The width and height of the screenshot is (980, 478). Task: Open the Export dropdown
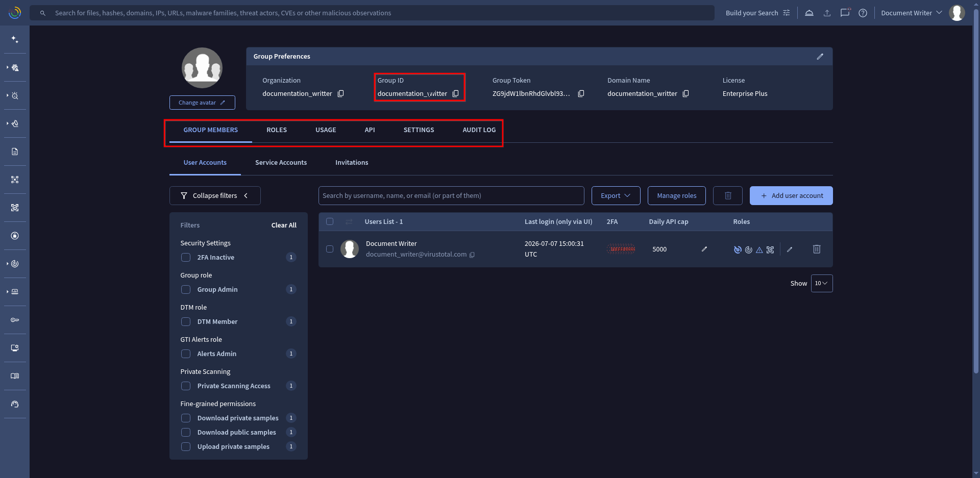[x=616, y=196]
